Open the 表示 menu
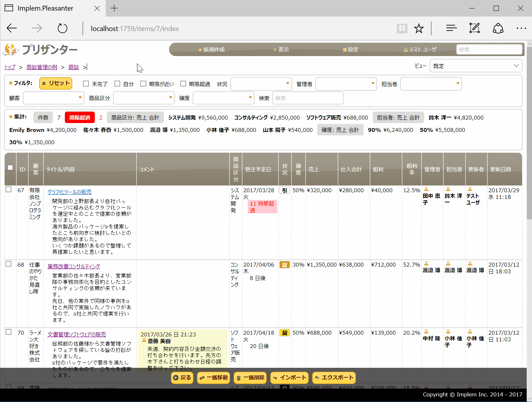The width and height of the screenshot is (532, 402). [x=282, y=50]
